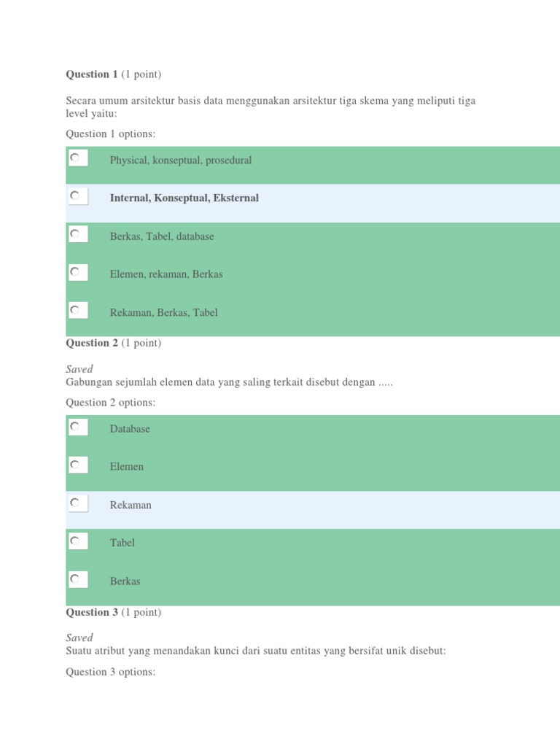This screenshot has width=560, height=747.
Task: Click the 'Database' option label
Action: tap(130, 429)
